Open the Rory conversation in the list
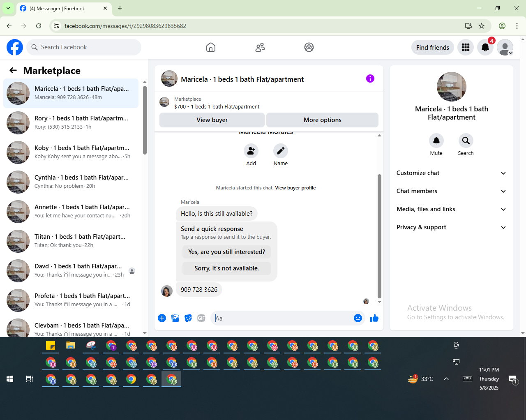This screenshot has width=526, height=420. (71, 123)
